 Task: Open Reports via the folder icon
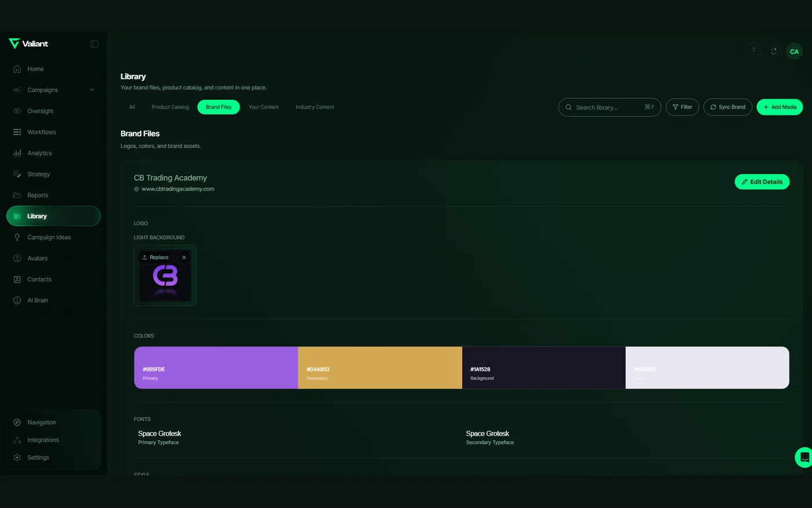pos(17,195)
